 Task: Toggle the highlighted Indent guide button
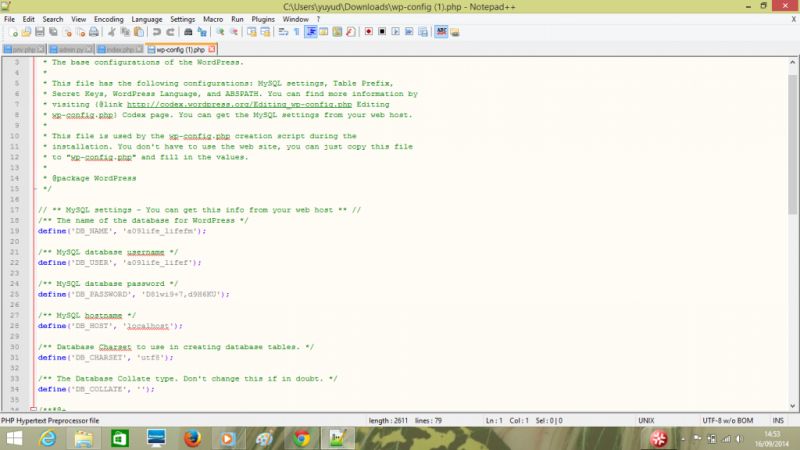(310, 32)
